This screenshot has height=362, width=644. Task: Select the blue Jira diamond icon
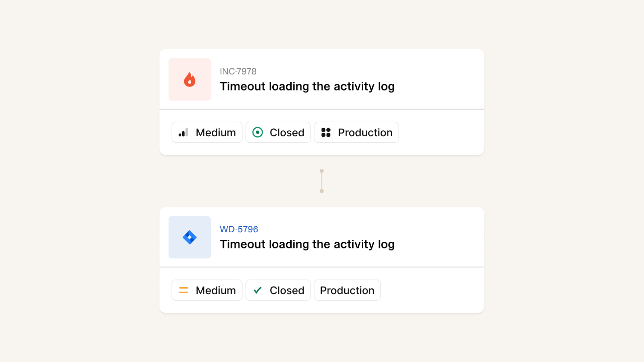190,237
